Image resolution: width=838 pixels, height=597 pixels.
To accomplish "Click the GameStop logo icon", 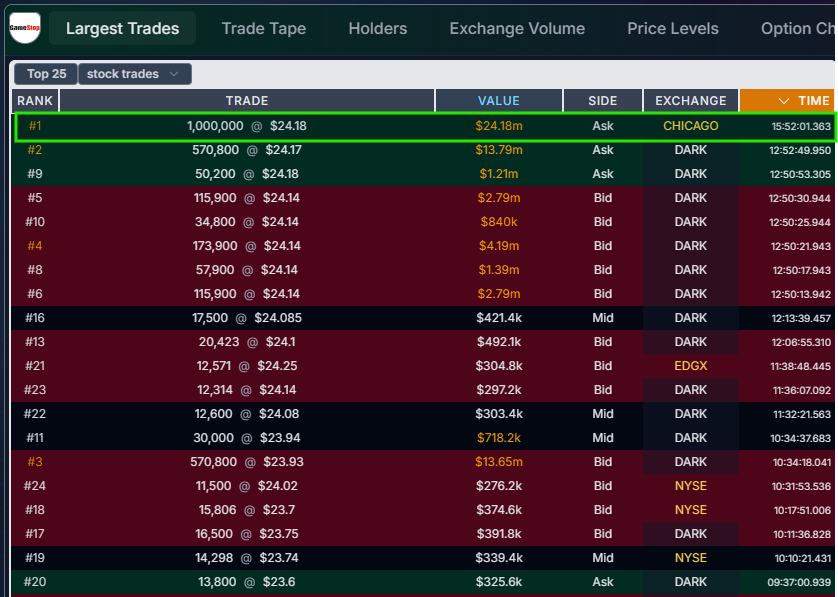I will [25, 28].
